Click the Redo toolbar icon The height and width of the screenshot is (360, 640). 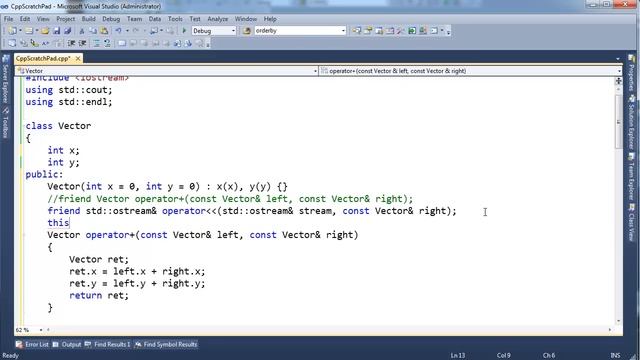click(x=136, y=31)
